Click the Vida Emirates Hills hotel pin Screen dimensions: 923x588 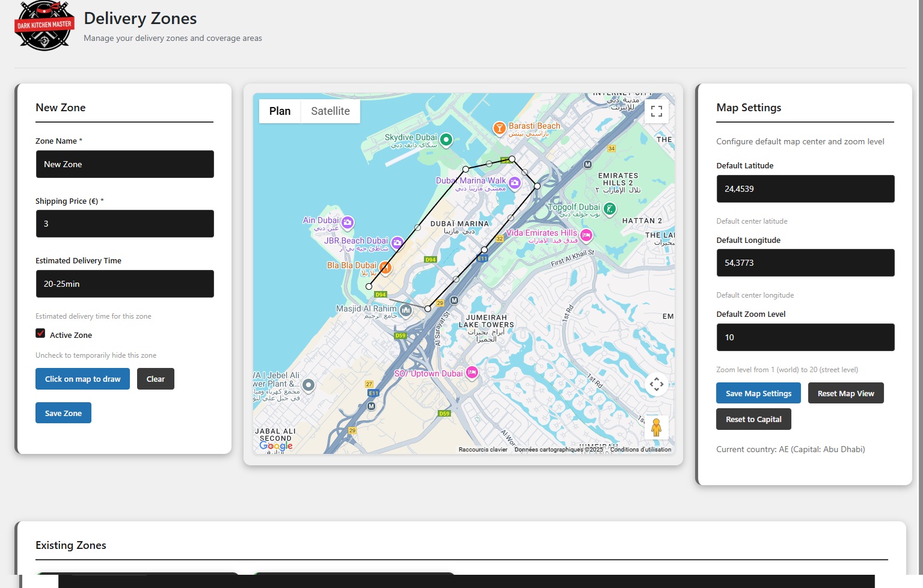(x=586, y=235)
